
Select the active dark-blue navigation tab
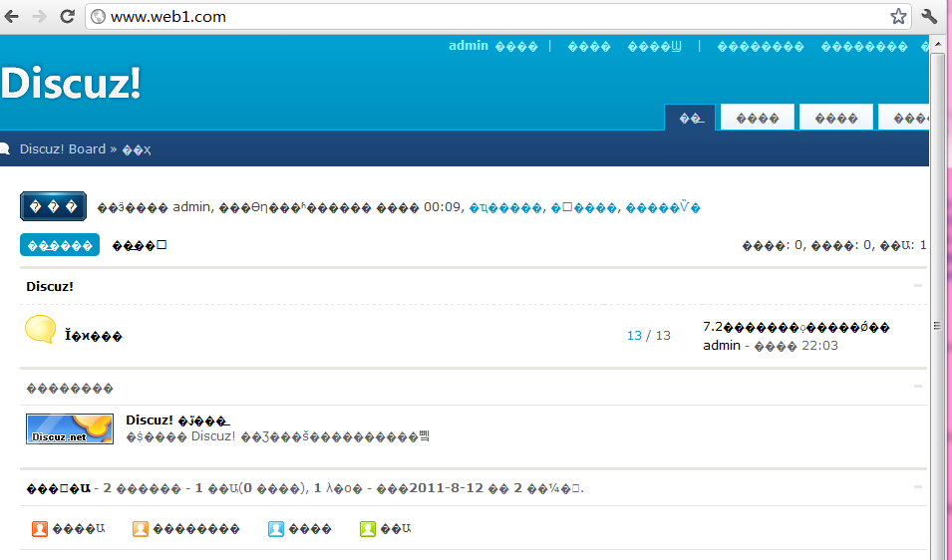[690, 118]
